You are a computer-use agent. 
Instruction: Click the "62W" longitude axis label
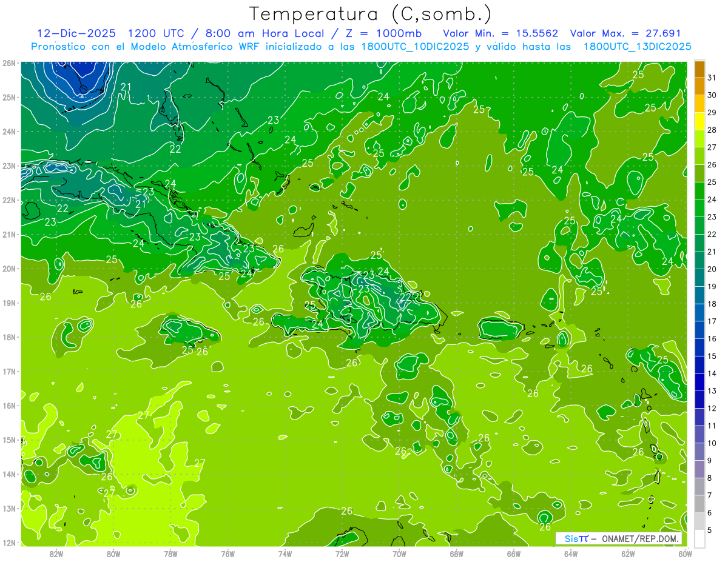click(x=628, y=554)
